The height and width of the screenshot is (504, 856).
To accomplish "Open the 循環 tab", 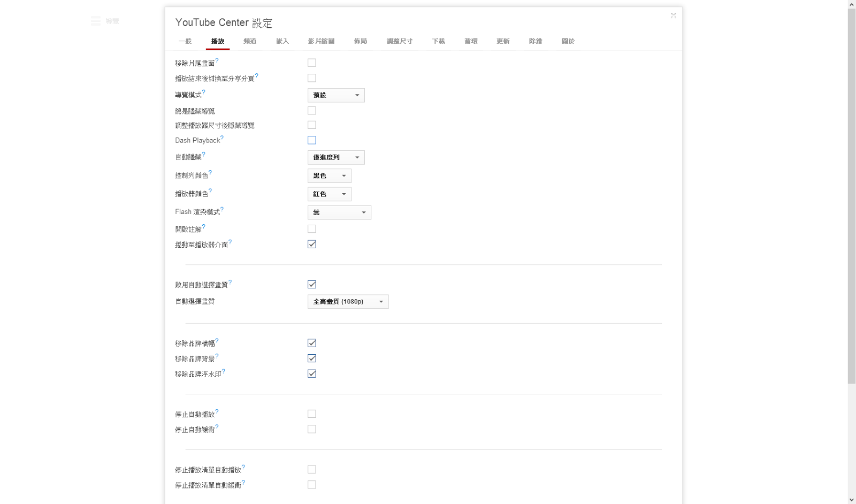I will 471,41.
